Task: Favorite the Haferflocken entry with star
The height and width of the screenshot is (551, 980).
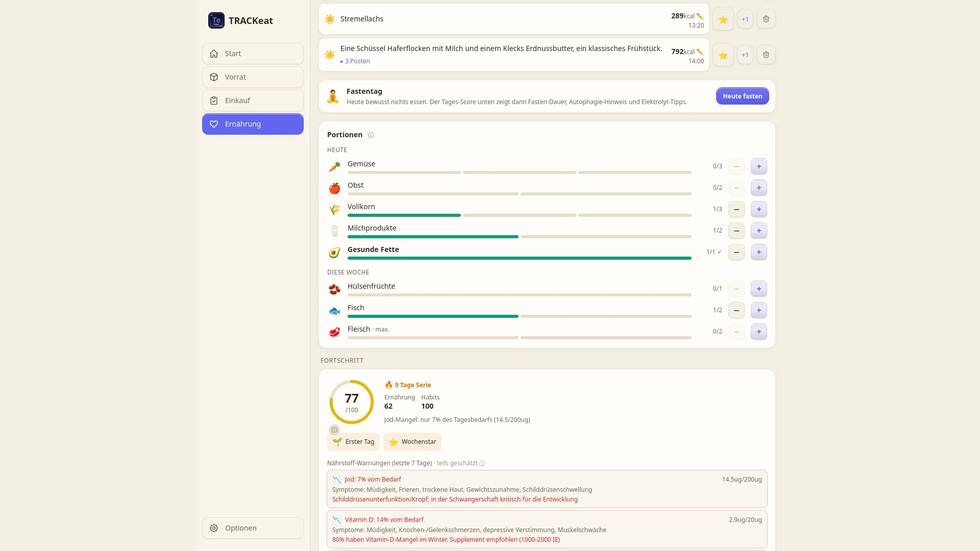Action: pyautogui.click(x=723, y=55)
